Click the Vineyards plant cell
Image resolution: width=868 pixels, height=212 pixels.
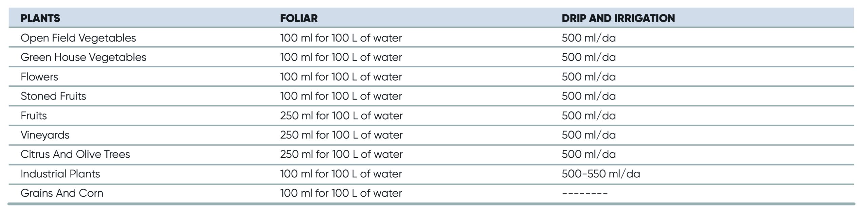pos(45,135)
